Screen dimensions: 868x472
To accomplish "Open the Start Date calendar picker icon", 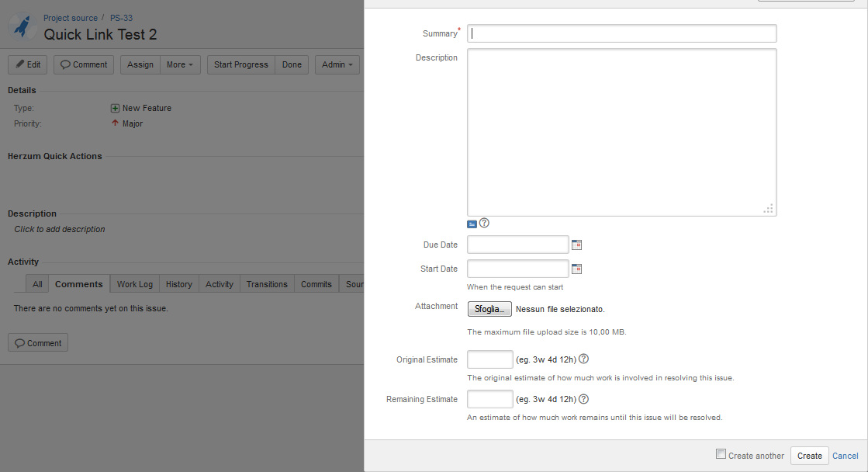I will 576,269.
